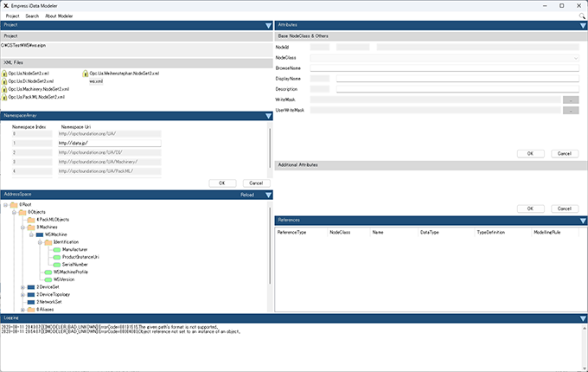Select the Machines folder icon
588x372 pixels.
tap(31, 228)
